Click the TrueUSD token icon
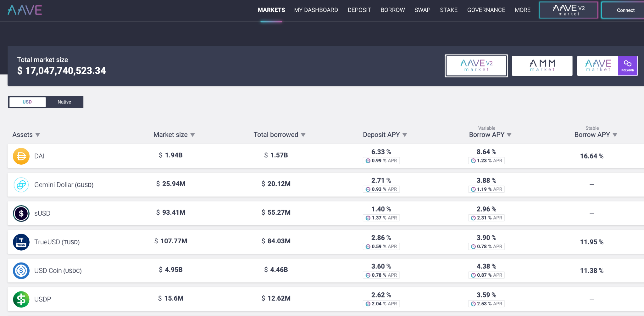 pos(21,242)
